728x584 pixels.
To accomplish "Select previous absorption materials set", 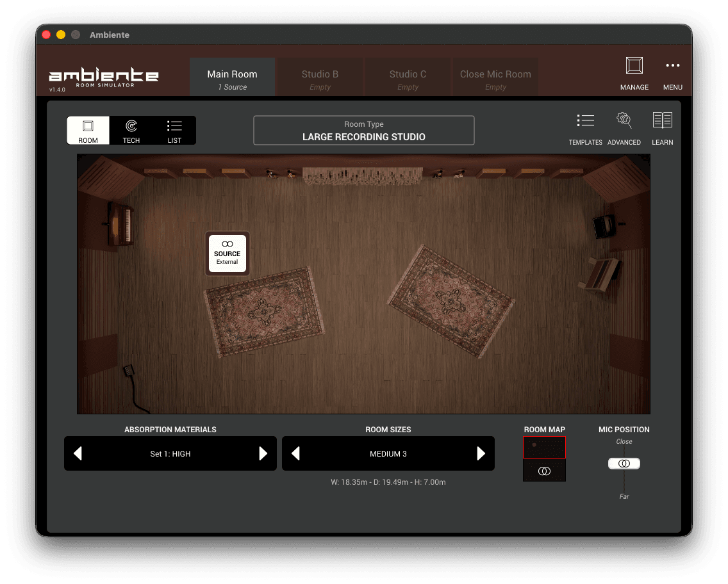I will coord(78,454).
